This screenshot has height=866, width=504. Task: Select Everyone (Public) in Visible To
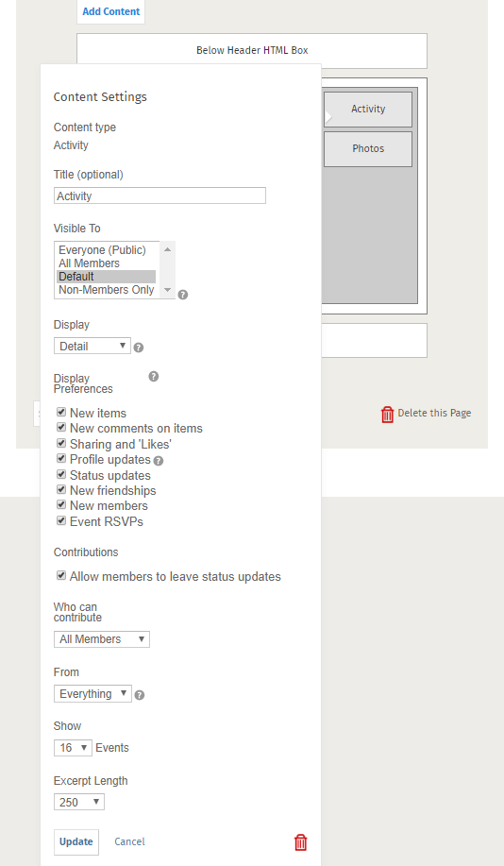(x=102, y=250)
